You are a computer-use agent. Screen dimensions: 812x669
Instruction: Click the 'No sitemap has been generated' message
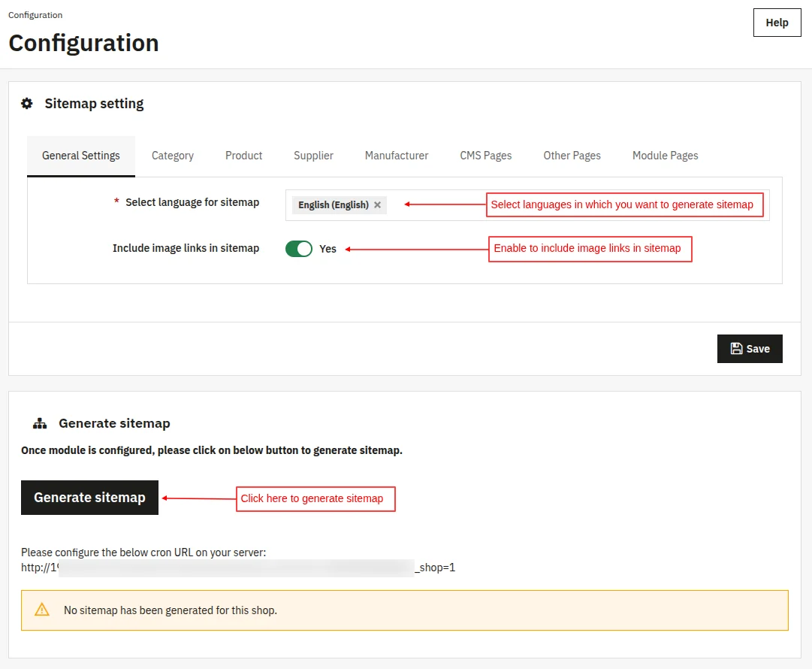(x=171, y=610)
